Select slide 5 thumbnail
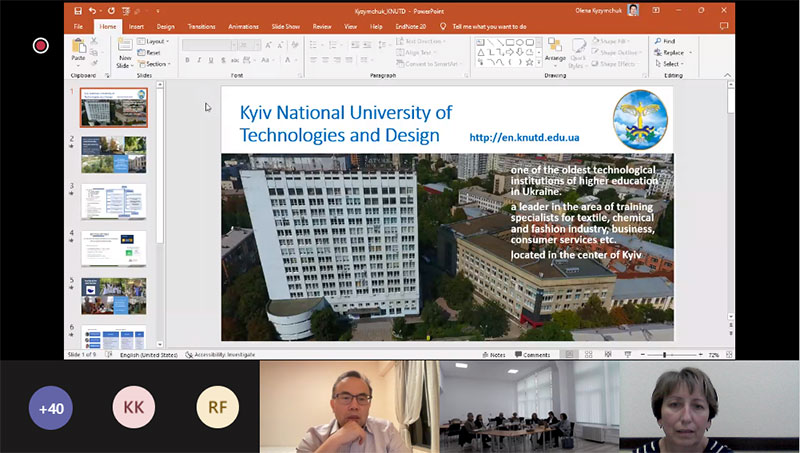 (113, 296)
